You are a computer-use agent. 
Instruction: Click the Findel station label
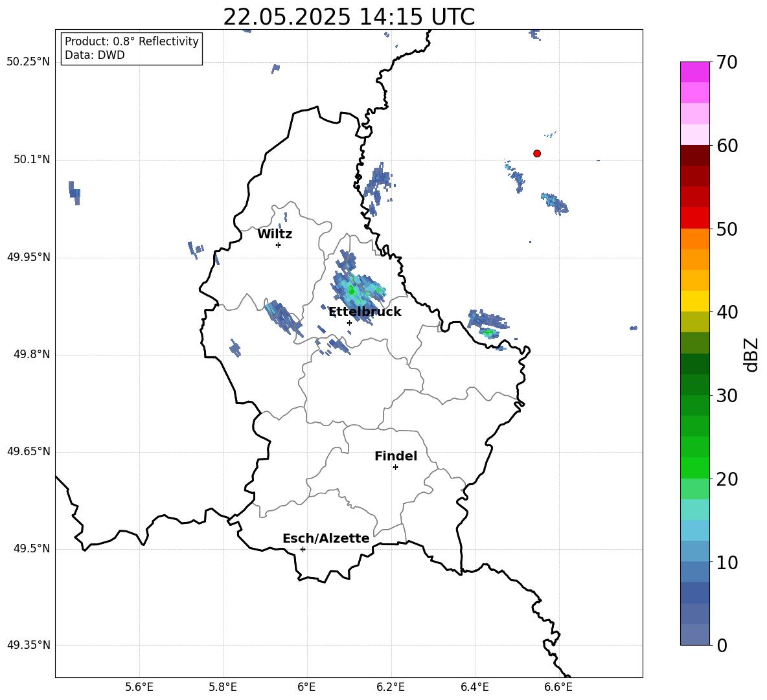(x=396, y=456)
